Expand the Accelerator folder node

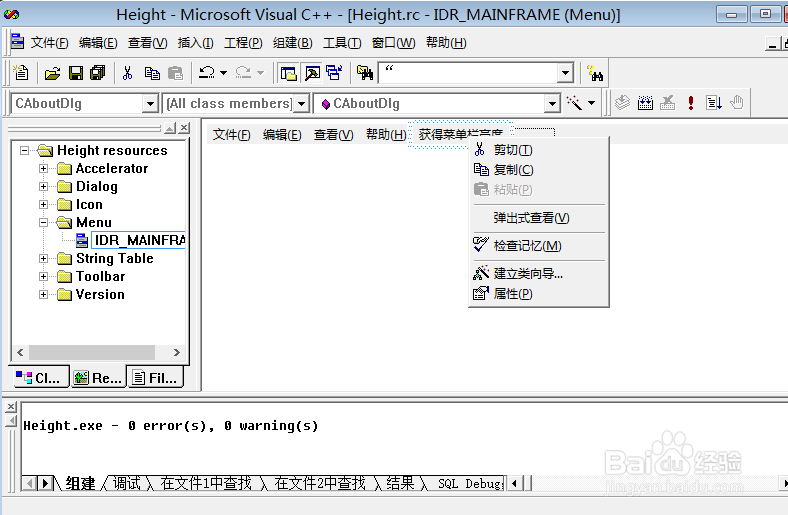click(x=44, y=168)
